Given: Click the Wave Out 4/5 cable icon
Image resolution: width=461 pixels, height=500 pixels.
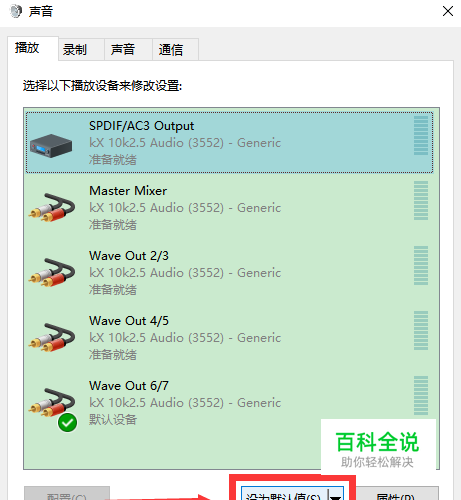Looking at the screenshot, I should click(x=52, y=337).
